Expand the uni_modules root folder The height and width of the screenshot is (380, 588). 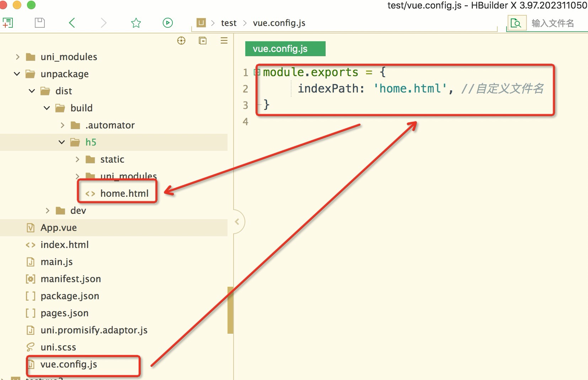pyautogui.click(x=17, y=57)
